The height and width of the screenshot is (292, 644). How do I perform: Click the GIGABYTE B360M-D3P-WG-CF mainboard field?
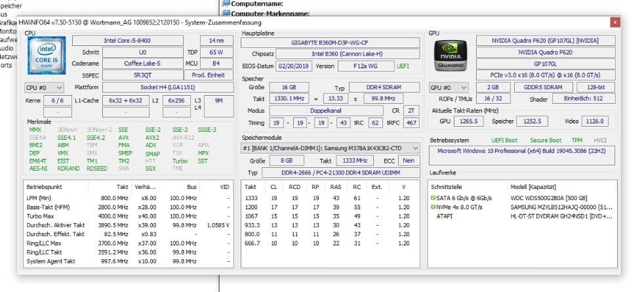tap(331, 43)
